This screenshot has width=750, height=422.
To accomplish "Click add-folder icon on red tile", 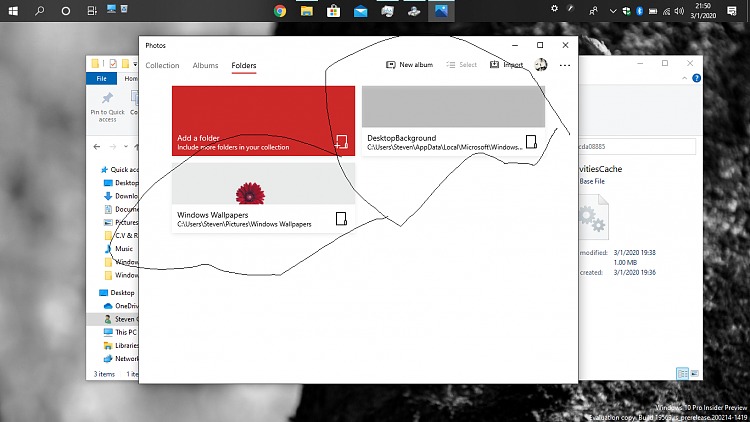I will pyautogui.click(x=341, y=142).
